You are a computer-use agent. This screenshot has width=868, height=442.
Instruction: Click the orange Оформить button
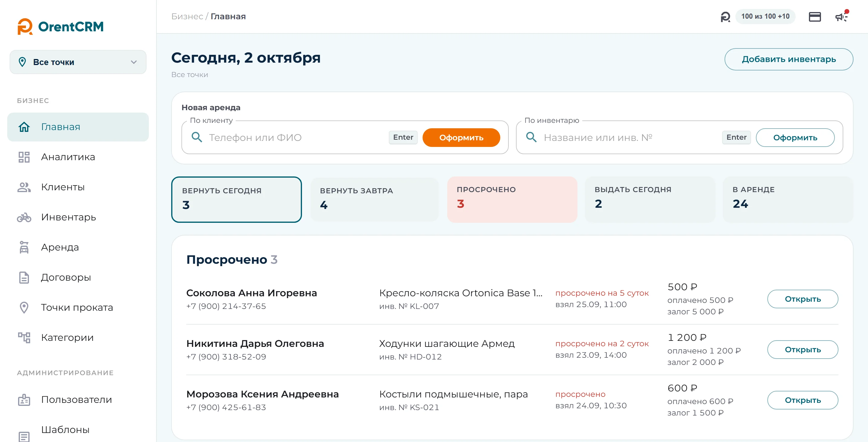pyautogui.click(x=461, y=138)
